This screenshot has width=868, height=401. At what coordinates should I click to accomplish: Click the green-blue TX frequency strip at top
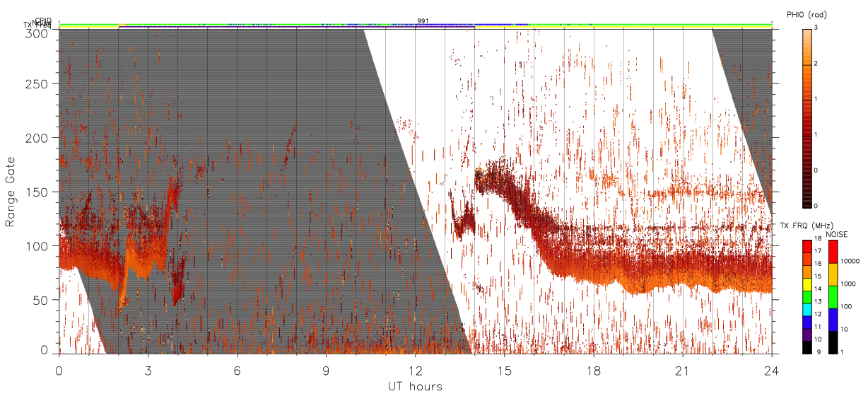click(415, 24)
